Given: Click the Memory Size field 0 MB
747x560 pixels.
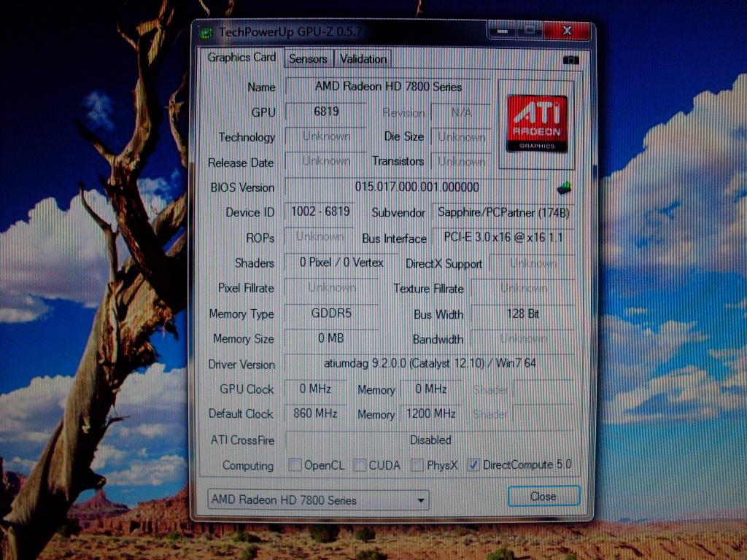Looking at the screenshot, I should point(331,338).
